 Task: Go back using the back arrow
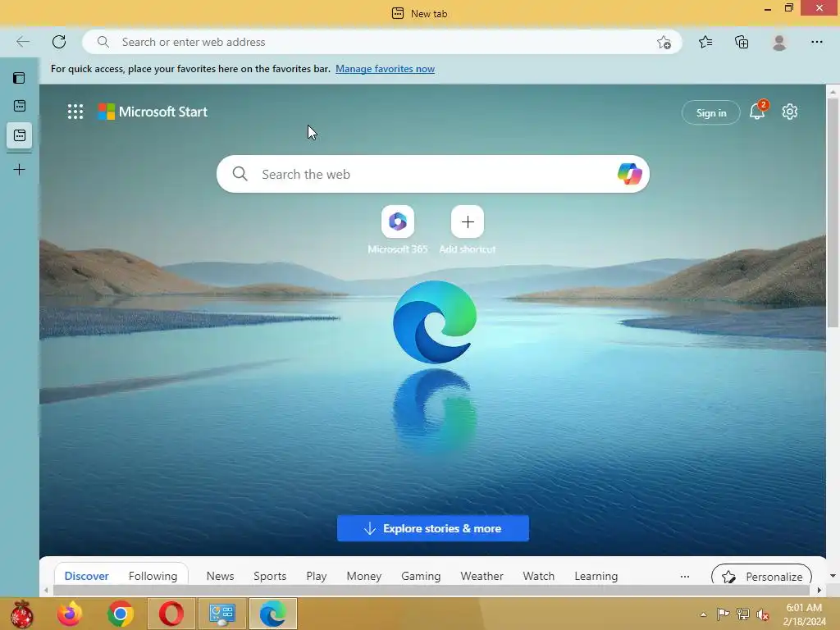click(22, 42)
